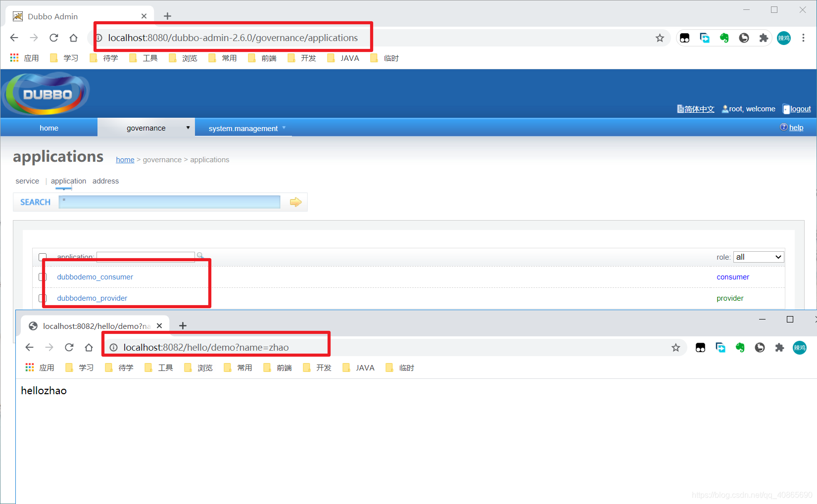Click the dark circle extension in localhost:8082 window
Image resolution: width=817 pixels, height=504 pixels.
(760, 348)
